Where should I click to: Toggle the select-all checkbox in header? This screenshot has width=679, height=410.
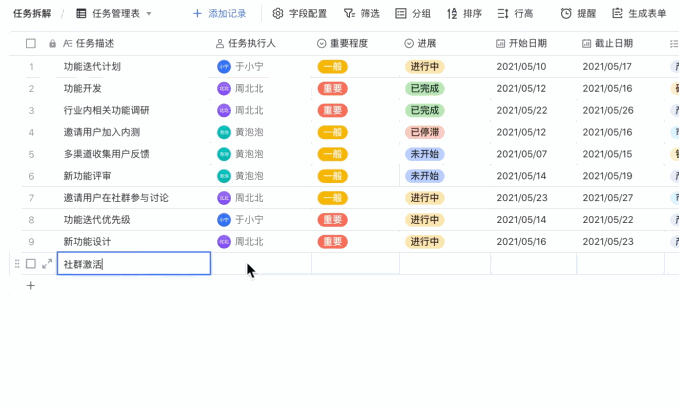click(x=31, y=43)
